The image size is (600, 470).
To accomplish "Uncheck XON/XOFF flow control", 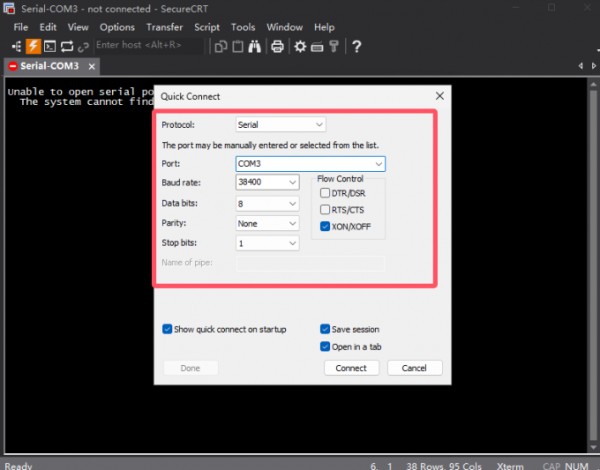I will click(x=325, y=226).
